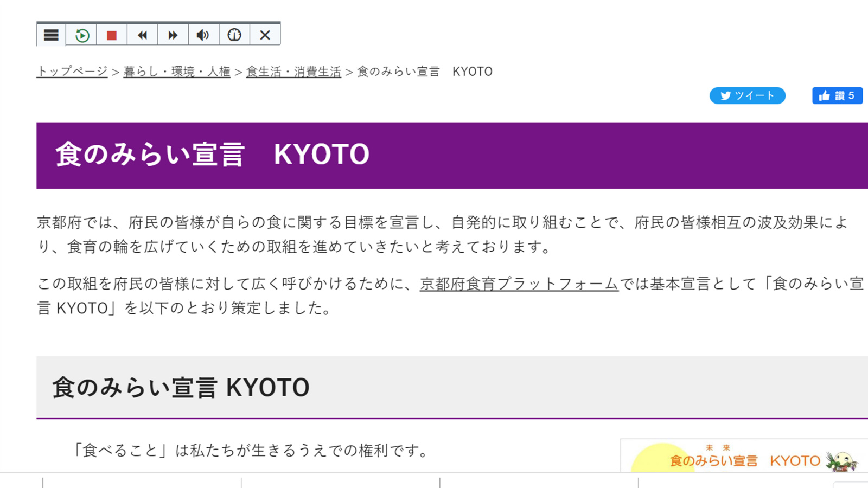
Task: Fast-forward the read-aloud player
Action: (173, 35)
